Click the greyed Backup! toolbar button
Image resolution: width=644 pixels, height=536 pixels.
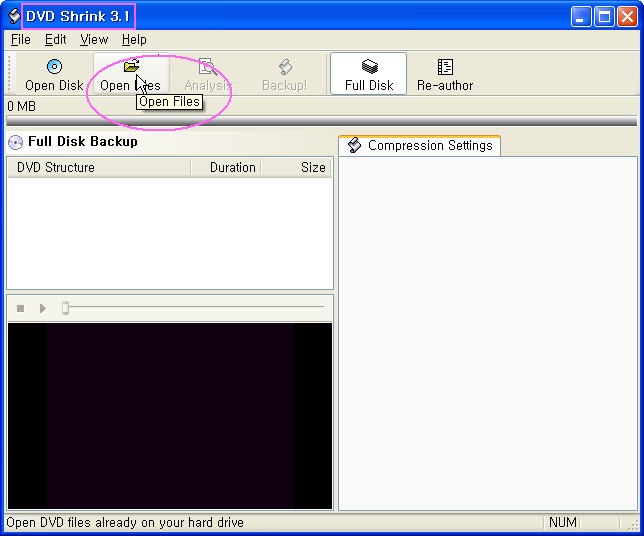tap(285, 74)
